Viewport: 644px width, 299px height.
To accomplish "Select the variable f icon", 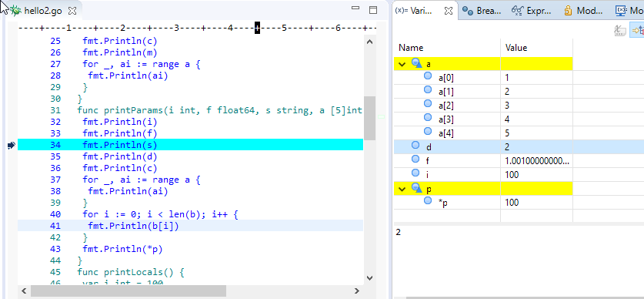I will pyautogui.click(x=415, y=160).
